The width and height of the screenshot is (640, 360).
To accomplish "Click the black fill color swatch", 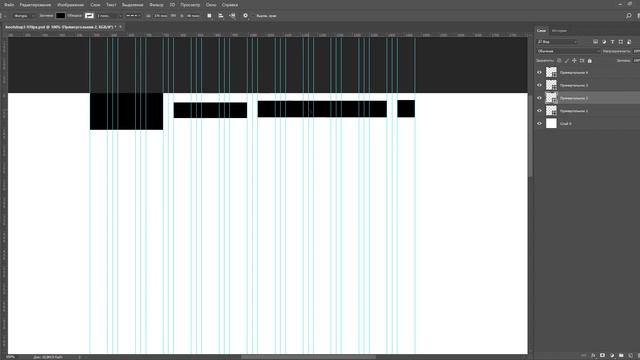I will point(60,16).
